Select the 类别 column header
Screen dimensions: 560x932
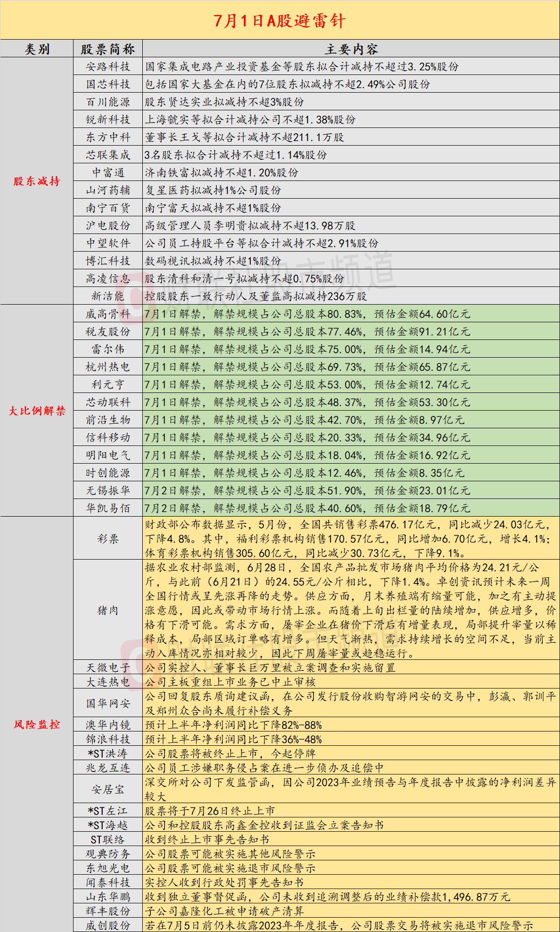(x=37, y=49)
